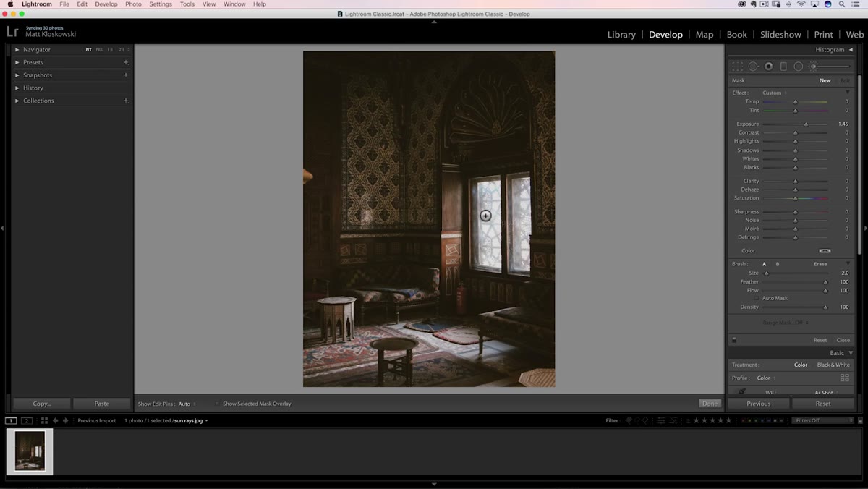Go forward using filmstrip right arrow

[66, 420]
